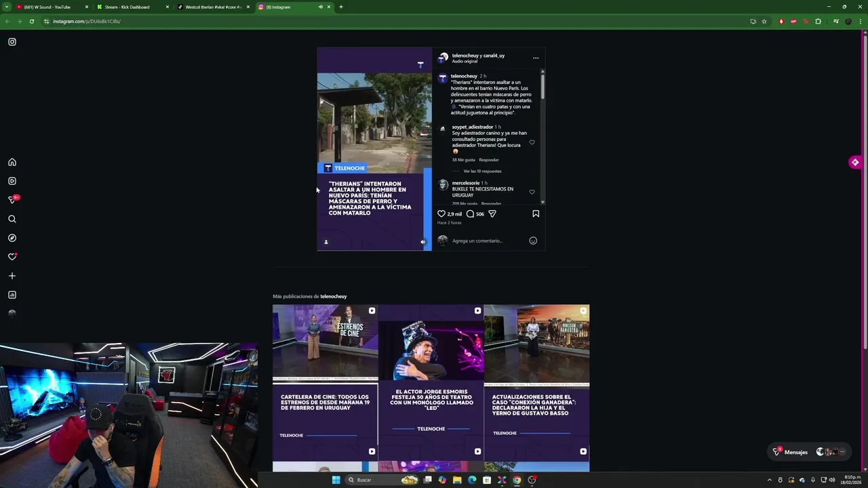This screenshot has width=868, height=488.
Task: Open telenocheuy link in Más publicaciones
Action: click(333, 296)
